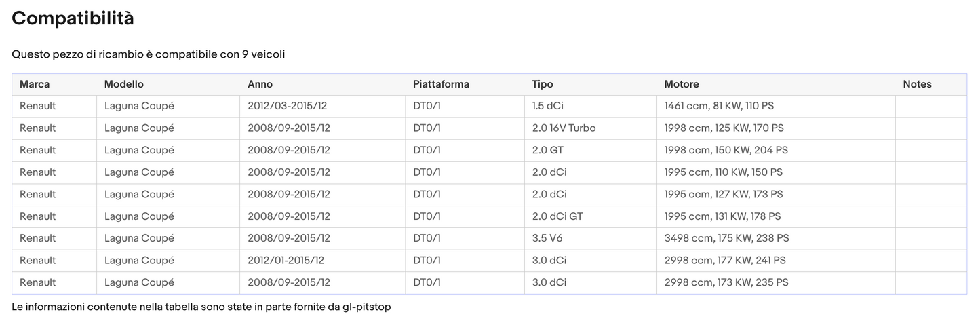Click the 1461 ccm, 81 KW engine cell
980x323 pixels.
tap(719, 106)
